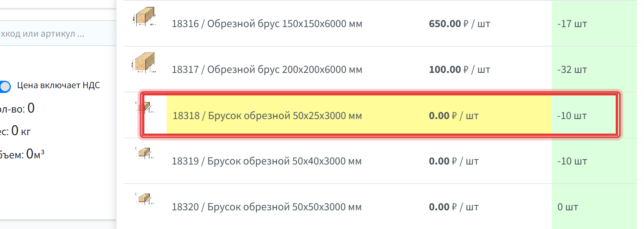The height and width of the screenshot is (229, 644).
Task: Toggle the "Цена включает НДС" switch
Action: coord(5,87)
